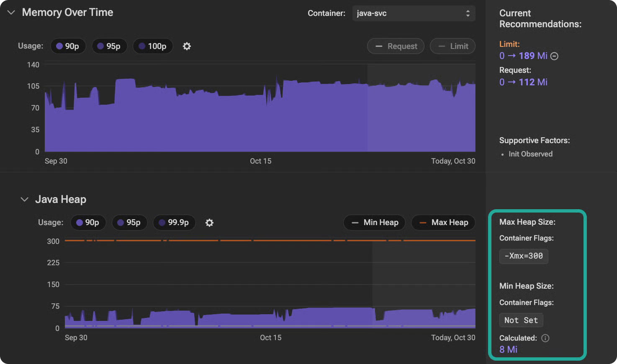The image size is (617, 364).
Task: Toggle the Min Heap line
Action: [x=374, y=223]
